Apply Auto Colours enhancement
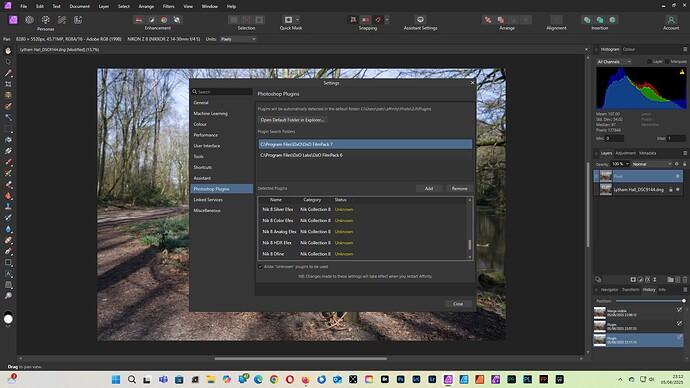The image size is (690, 388). point(164,20)
